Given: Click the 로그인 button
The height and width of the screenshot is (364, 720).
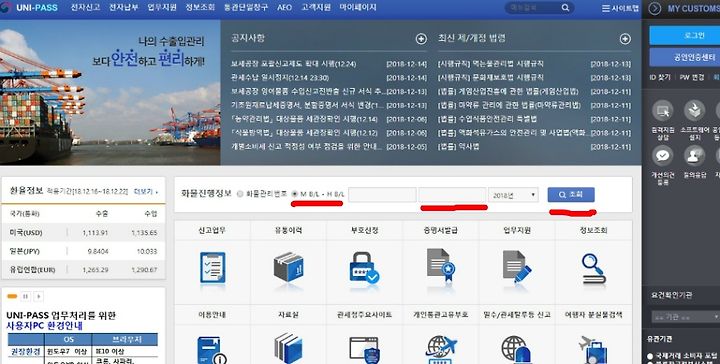Looking at the screenshot, I should tap(685, 35).
